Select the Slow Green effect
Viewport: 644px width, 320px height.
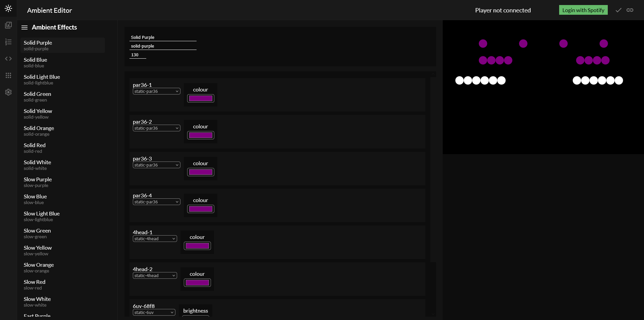pyautogui.click(x=37, y=233)
